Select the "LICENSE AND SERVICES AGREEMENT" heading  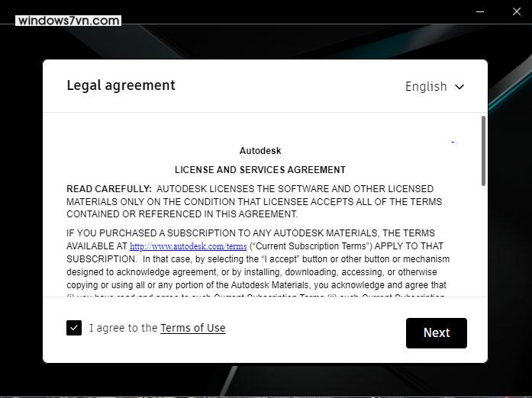(x=260, y=169)
